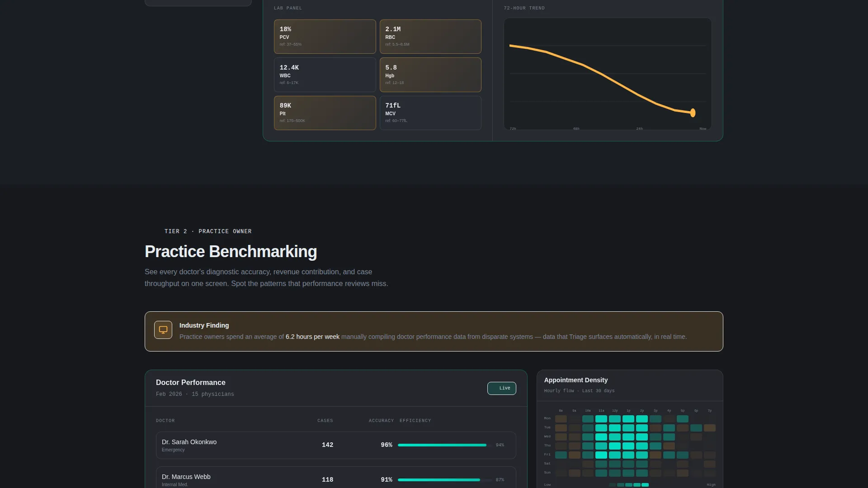Open the WBC 12.4K lab card

pyautogui.click(x=325, y=75)
